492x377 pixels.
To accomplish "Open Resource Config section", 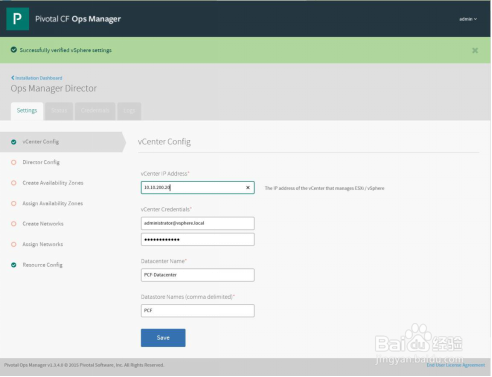I will point(42,265).
